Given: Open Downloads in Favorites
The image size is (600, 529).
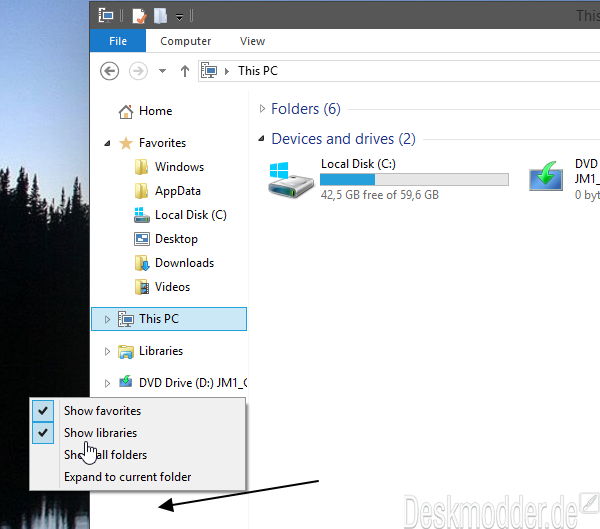Looking at the screenshot, I should point(184,263).
